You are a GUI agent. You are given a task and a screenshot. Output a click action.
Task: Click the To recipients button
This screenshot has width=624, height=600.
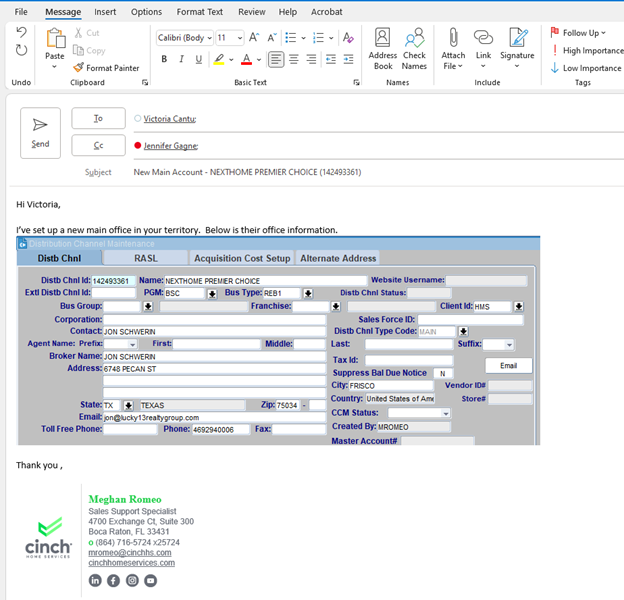click(98, 118)
